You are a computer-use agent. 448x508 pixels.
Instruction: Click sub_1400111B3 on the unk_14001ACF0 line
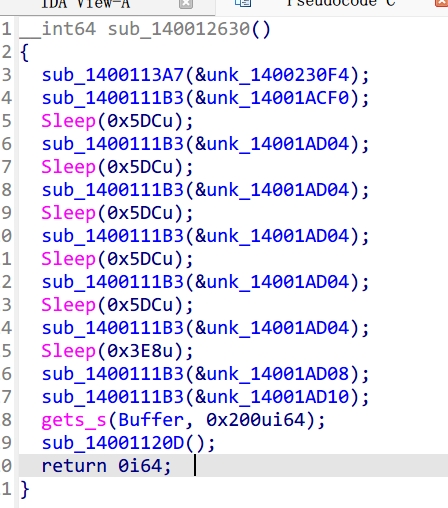(113, 98)
